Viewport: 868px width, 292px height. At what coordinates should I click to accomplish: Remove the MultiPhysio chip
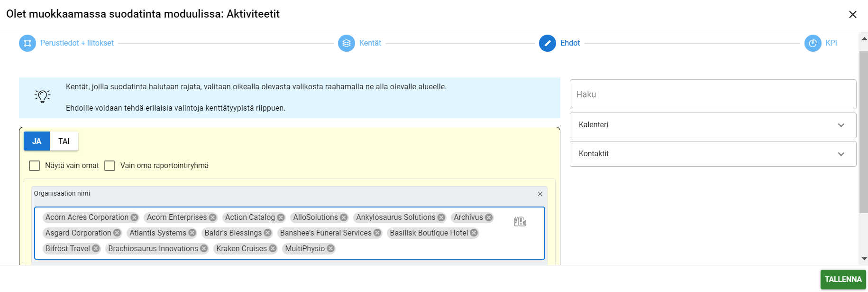331,248
